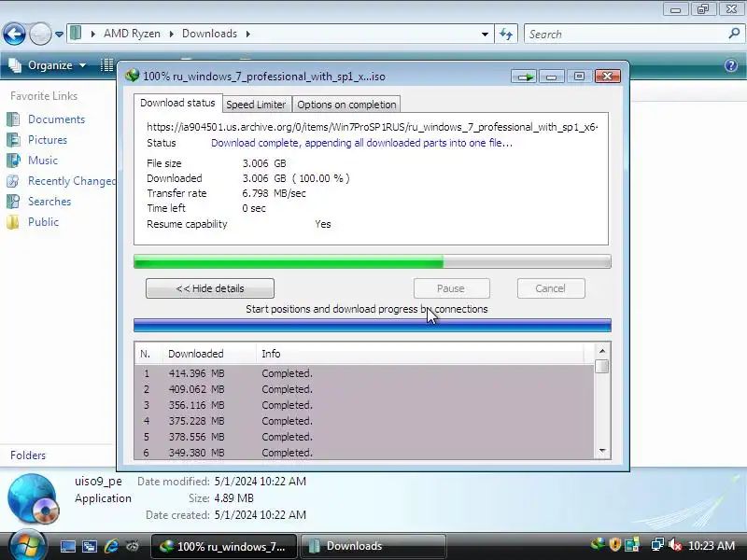This screenshot has height=560, width=747.
Task: Click Explorer's Forward arrow button
Action: tap(40, 34)
